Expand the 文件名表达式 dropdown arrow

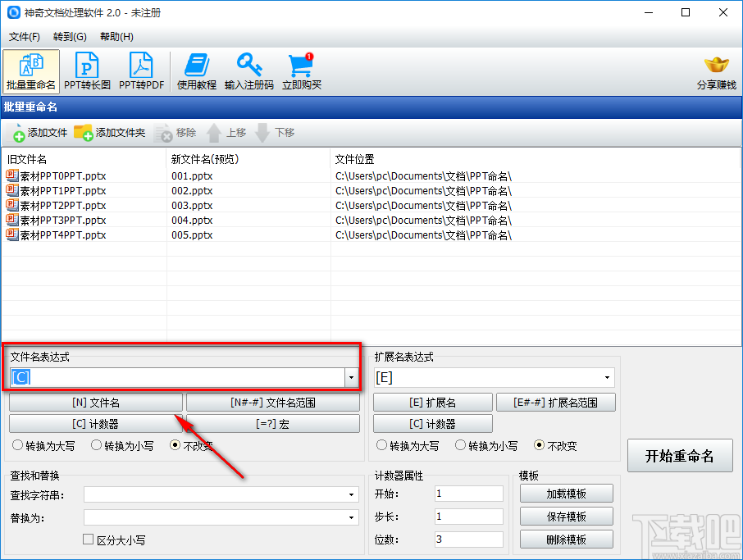click(x=351, y=378)
